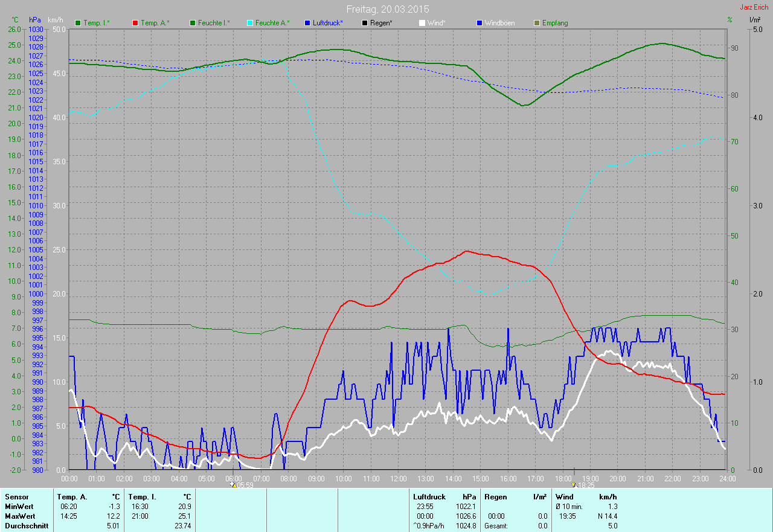Image resolution: width=773 pixels, height=532 pixels.
Task: Click the Feuchte I.* legend color swatch
Action: point(193,23)
